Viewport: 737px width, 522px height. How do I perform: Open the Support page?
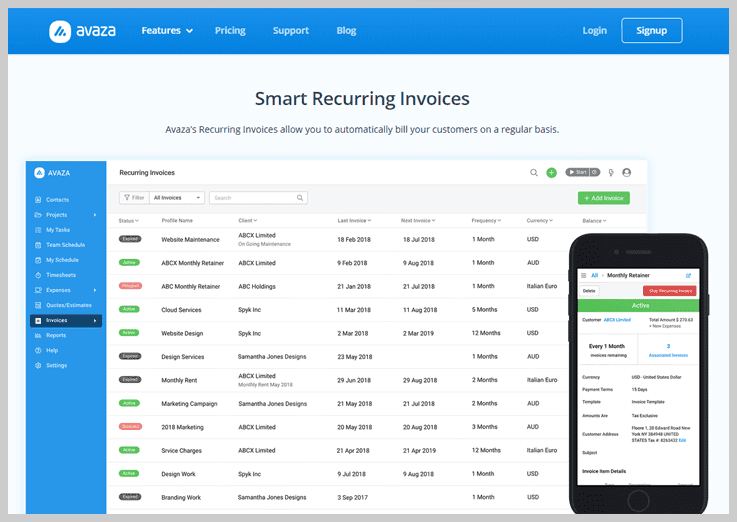tap(290, 31)
